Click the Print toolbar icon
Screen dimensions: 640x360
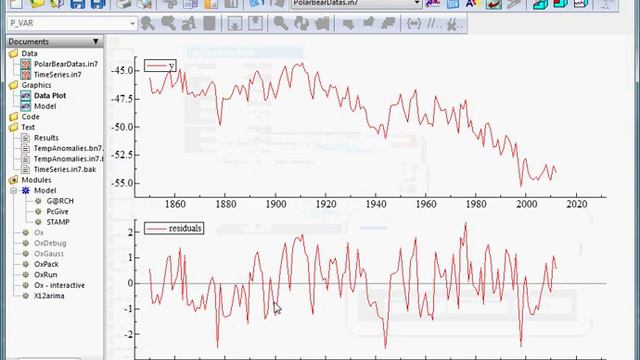click(x=123, y=4)
